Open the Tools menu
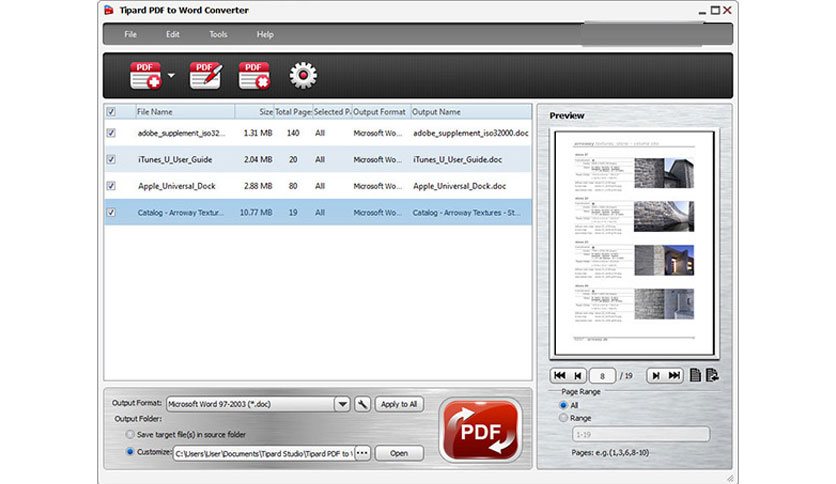 [x=218, y=34]
